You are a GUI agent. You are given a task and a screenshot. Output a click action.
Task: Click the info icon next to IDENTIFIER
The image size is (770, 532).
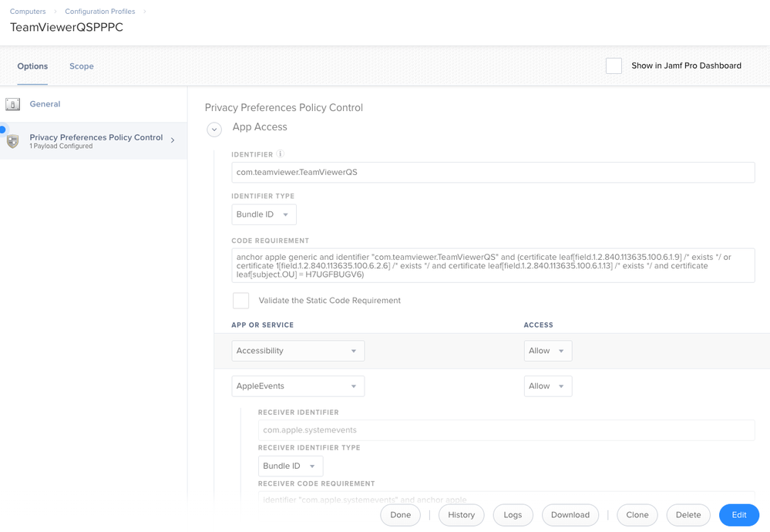(280, 153)
